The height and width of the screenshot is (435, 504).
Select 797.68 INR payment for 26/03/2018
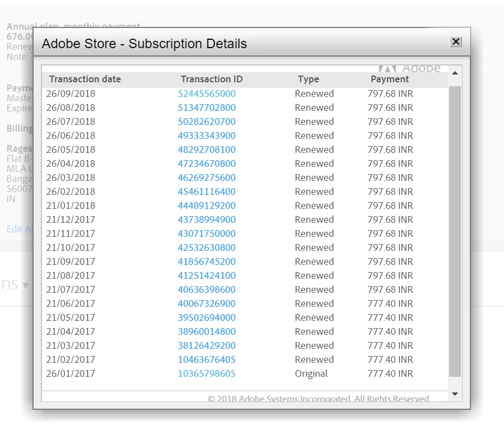[390, 177]
